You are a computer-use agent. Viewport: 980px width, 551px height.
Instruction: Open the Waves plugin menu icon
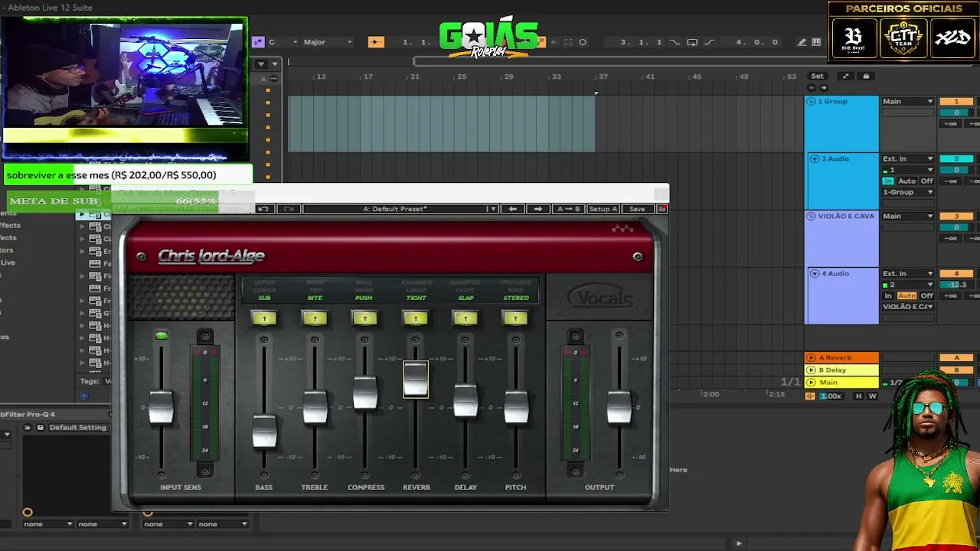pos(662,209)
